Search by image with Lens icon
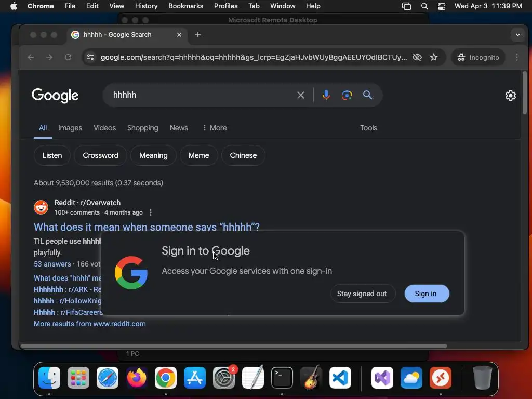This screenshot has width=532, height=399. (x=347, y=95)
